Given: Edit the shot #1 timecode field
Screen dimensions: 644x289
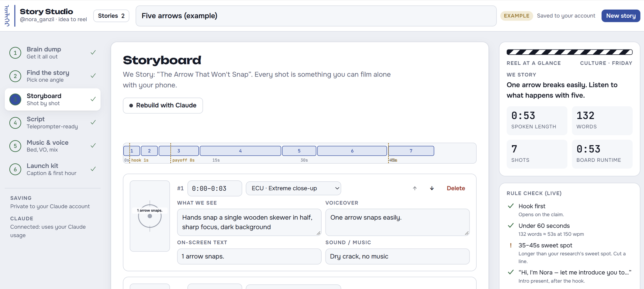Looking at the screenshot, I should click(215, 188).
